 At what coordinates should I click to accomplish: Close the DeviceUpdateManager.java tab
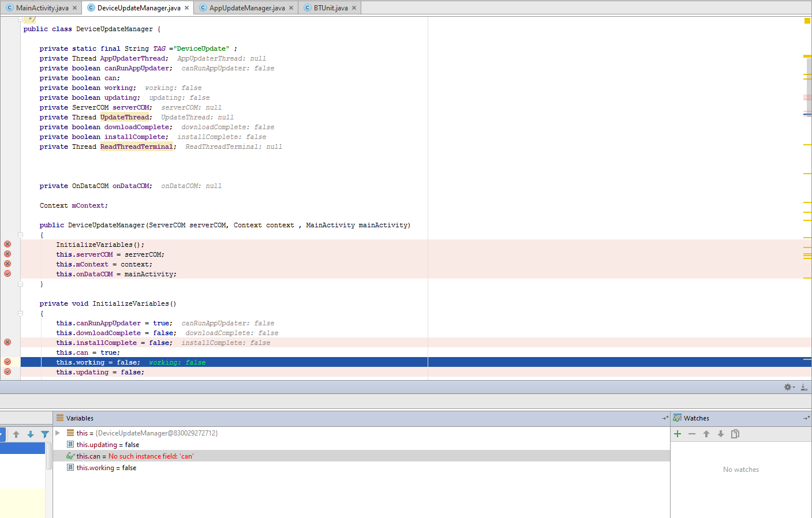click(x=186, y=8)
